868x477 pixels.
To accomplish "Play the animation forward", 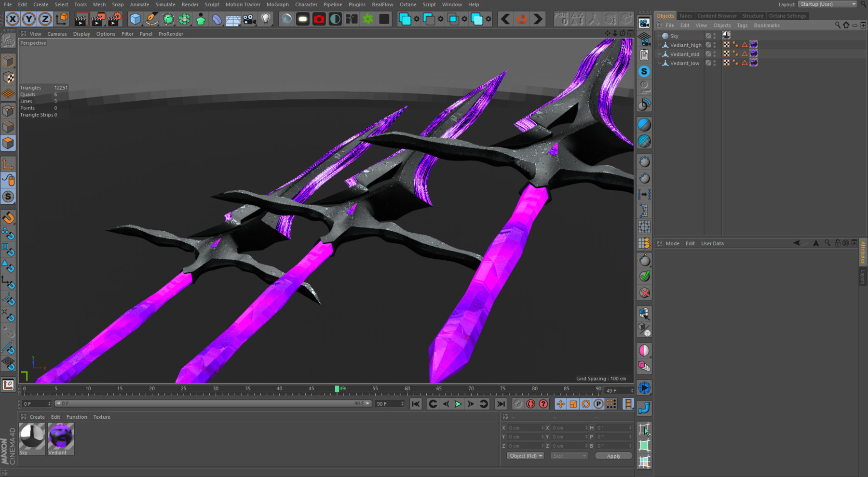I will 458,404.
